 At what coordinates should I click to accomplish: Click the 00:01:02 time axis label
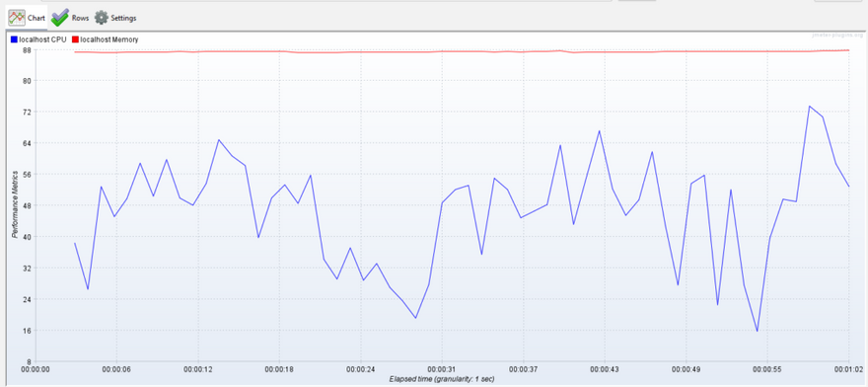(x=848, y=368)
